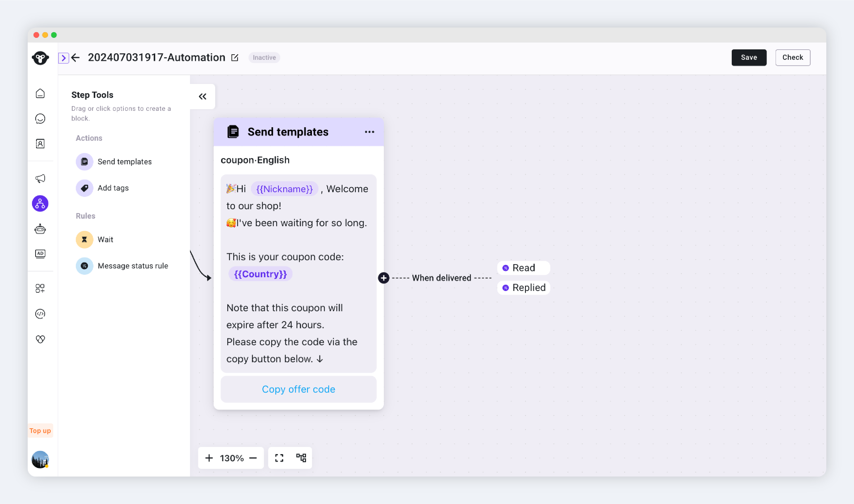This screenshot has width=854, height=504.
Task: Expand the sidebar with chevron toggle
Action: tap(64, 58)
